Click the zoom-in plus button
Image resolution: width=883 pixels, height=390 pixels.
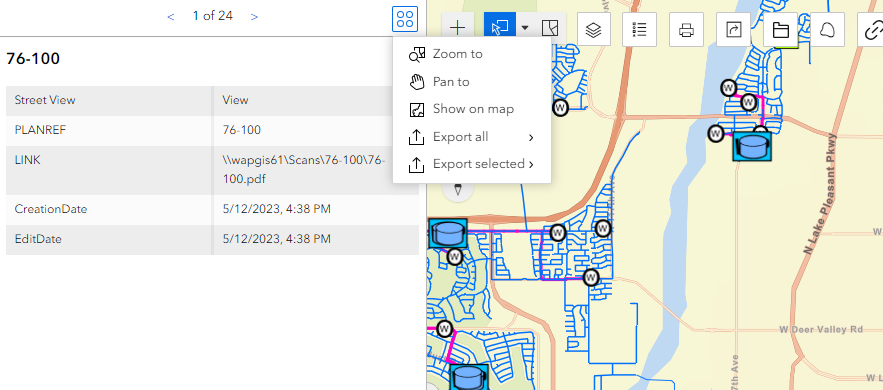point(458,28)
